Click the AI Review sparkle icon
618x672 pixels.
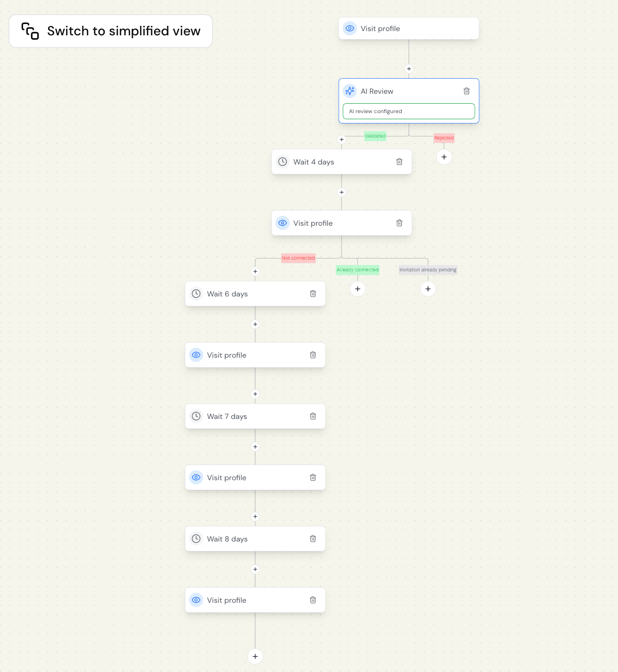coord(350,91)
